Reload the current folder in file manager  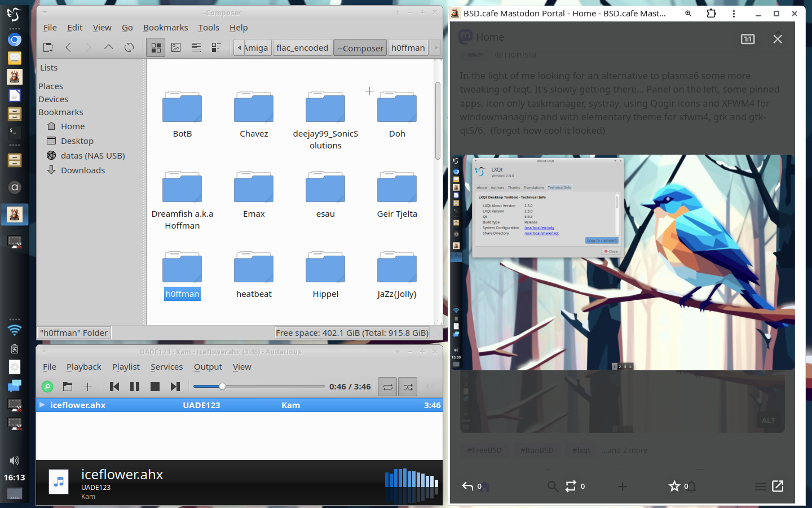(129, 47)
